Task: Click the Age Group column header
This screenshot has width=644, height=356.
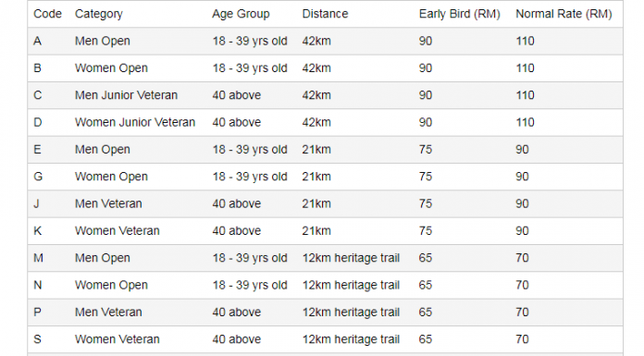Action: coord(241,14)
